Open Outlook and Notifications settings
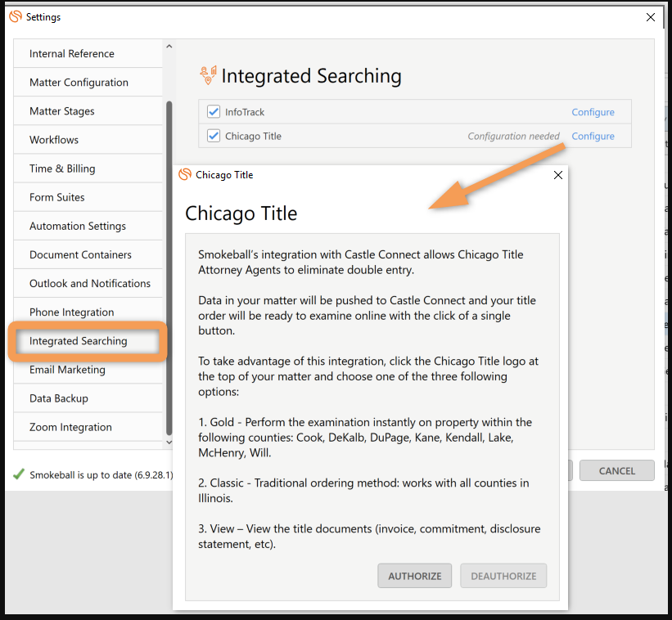Image resolution: width=672 pixels, height=620 pixels. (x=88, y=283)
